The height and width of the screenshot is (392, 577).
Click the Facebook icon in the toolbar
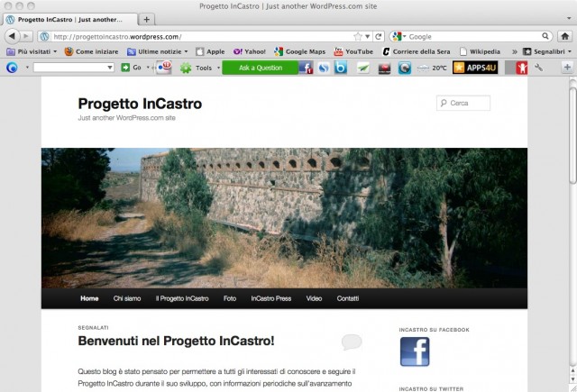click(x=307, y=68)
